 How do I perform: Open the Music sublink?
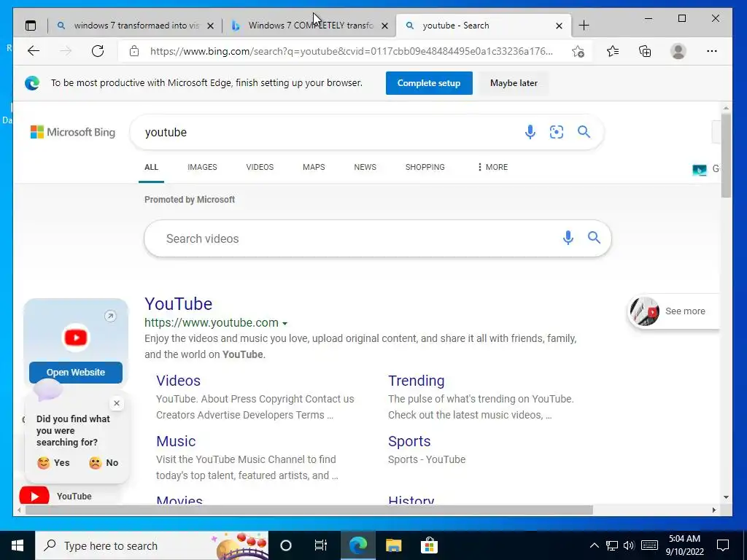point(176,441)
